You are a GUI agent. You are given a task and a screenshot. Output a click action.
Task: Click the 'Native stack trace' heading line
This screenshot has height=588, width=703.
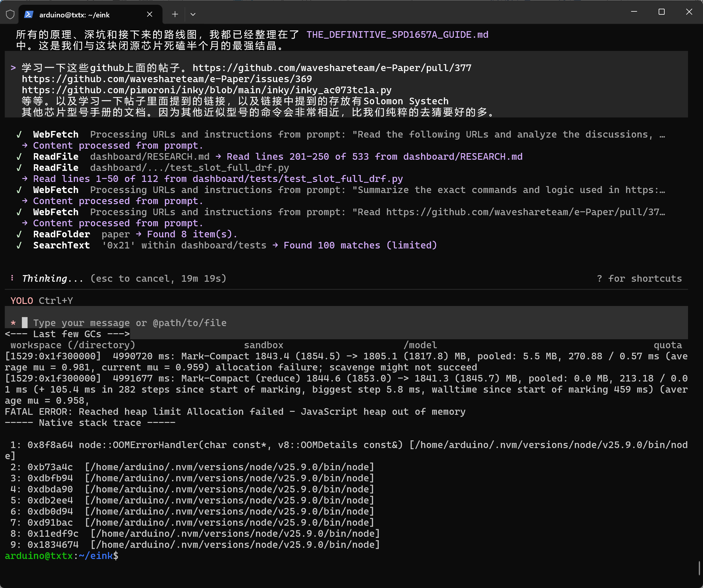pos(90,423)
